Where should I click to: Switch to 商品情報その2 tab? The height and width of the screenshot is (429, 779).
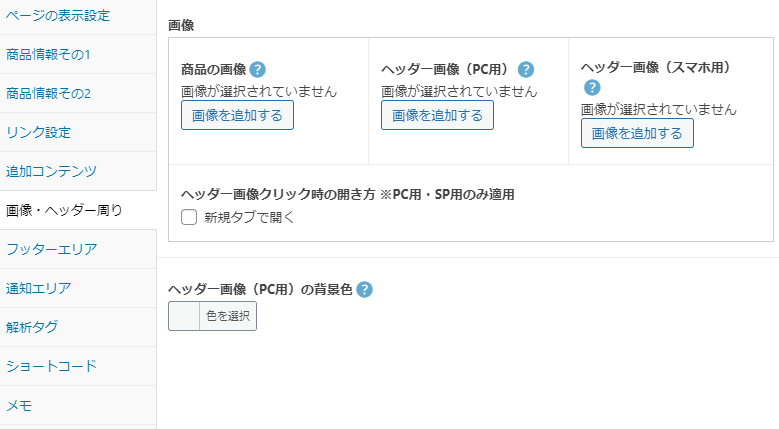(78, 93)
